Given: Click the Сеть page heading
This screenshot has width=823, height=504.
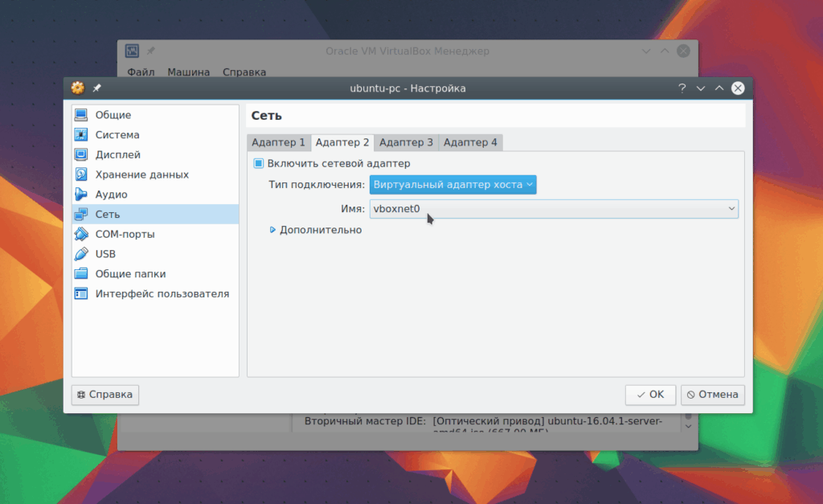Looking at the screenshot, I should coord(267,116).
